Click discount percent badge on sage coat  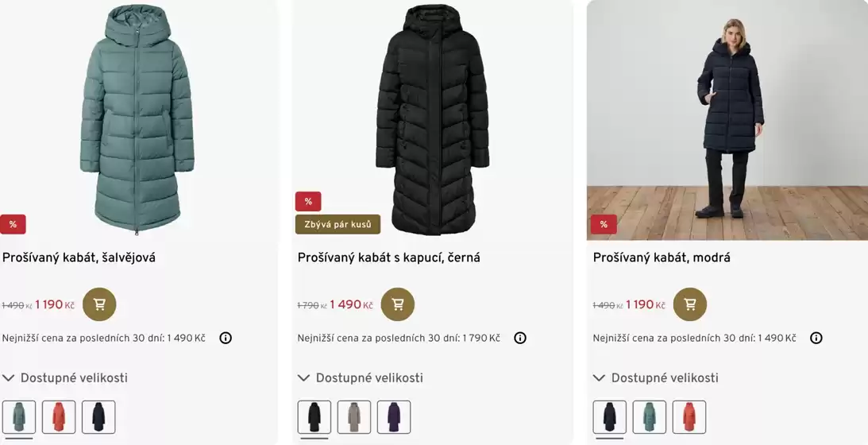click(x=13, y=225)
